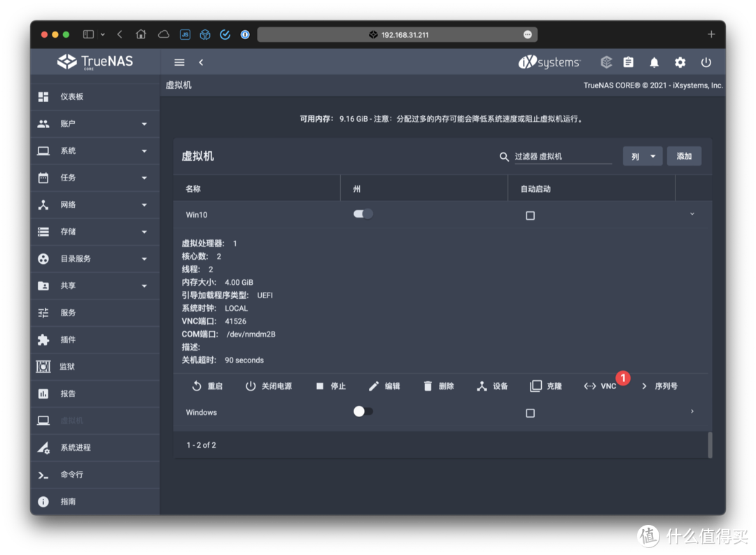This screenshot has height=555, width=756.
Task: Expand the 存储 sidebar menu
Action: (x=95, y=232)
